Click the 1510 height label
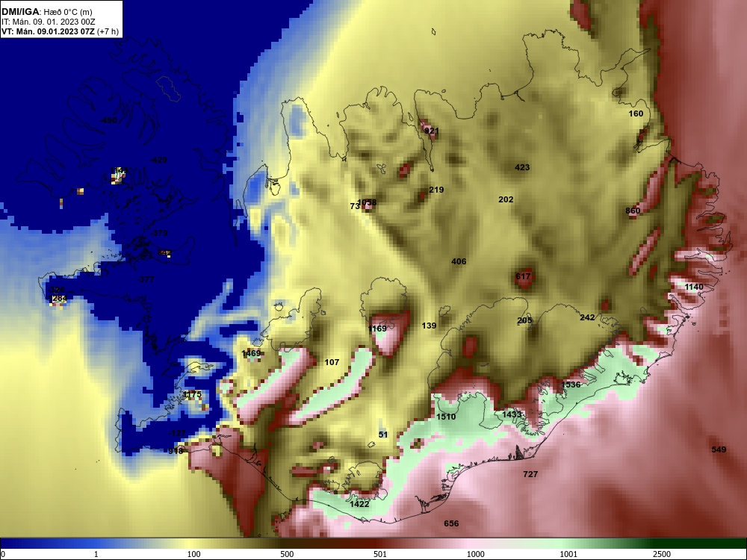Image resolution: width=747 pixels, height=560 pixels. point(446,417)
